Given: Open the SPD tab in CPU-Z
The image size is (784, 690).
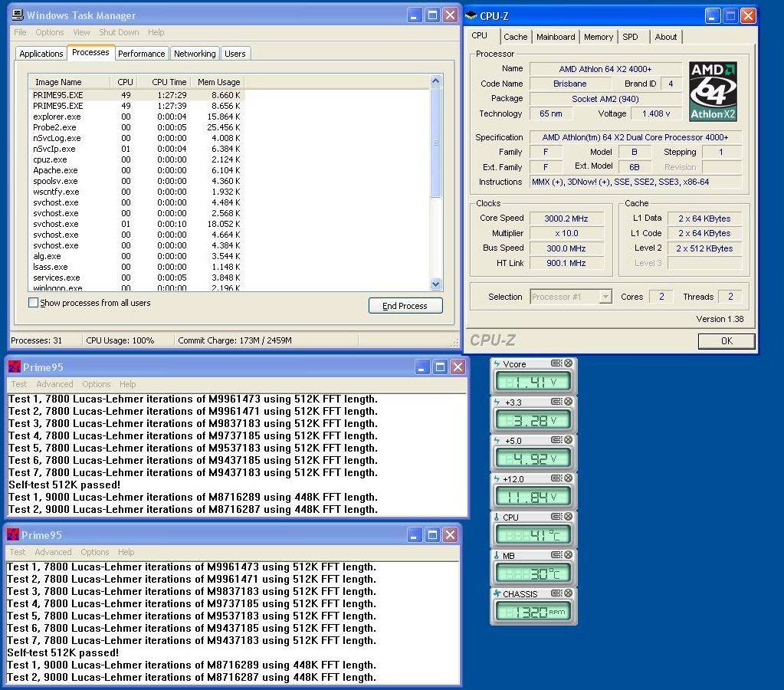Looking at the screenshot, I should click(x=630, y=37).
